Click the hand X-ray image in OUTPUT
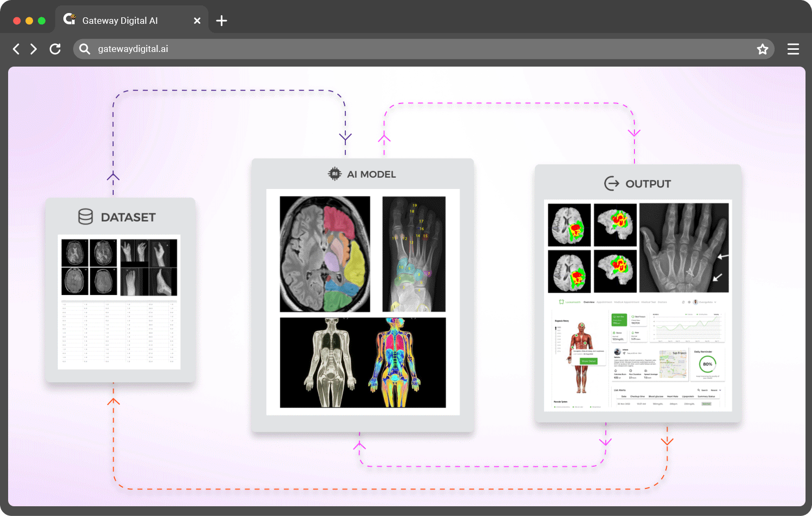The image size is (812, 516). point(684,247)
